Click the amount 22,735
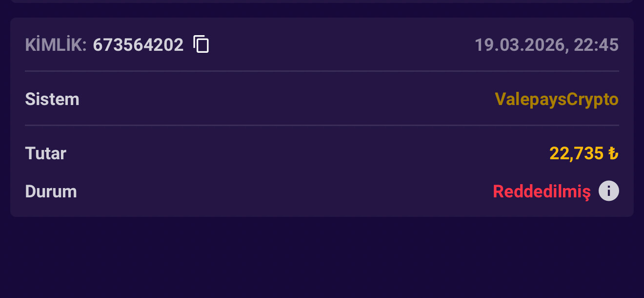 [577, 154]
